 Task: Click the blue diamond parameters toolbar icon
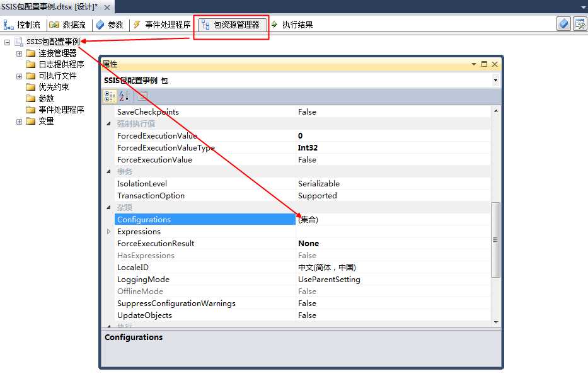coord(563,24)
